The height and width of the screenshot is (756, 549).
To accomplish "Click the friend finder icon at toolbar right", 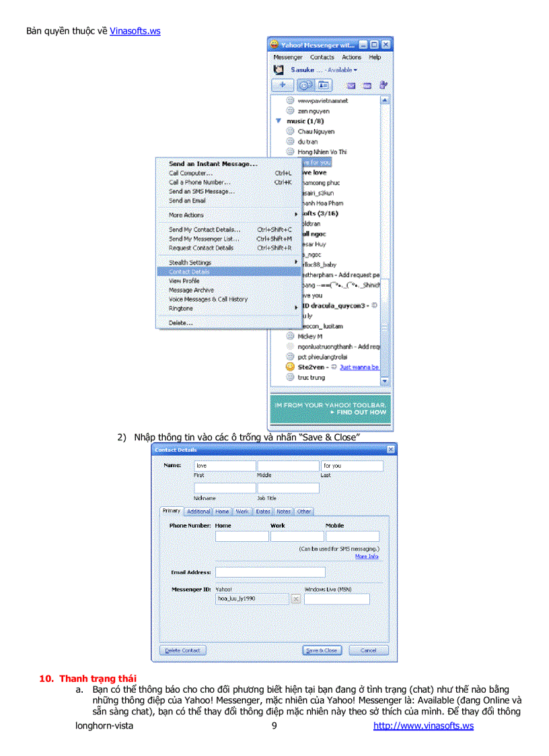I will [383, 85].
